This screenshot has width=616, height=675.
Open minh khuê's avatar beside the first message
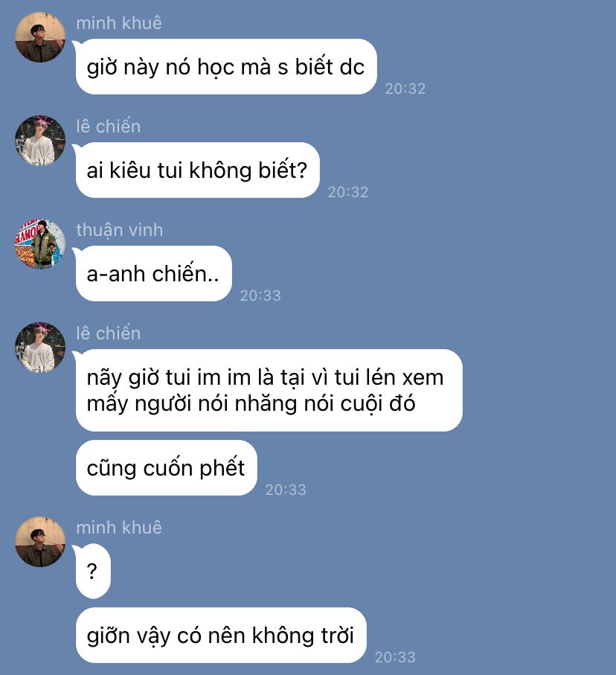(40, 37)
